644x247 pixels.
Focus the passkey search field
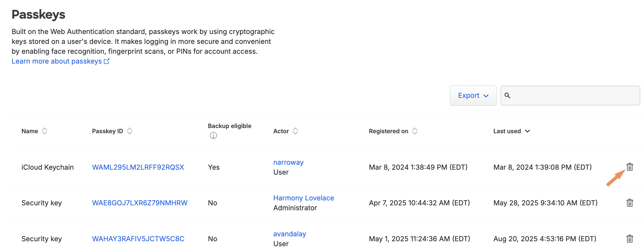click(574, 95)
